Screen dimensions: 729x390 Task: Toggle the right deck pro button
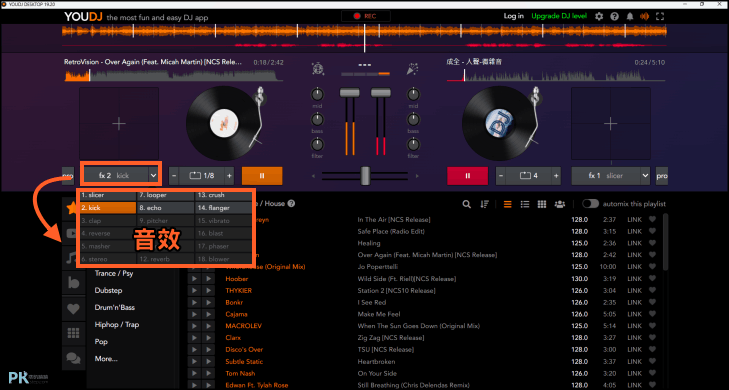click(x=662, y=176)
